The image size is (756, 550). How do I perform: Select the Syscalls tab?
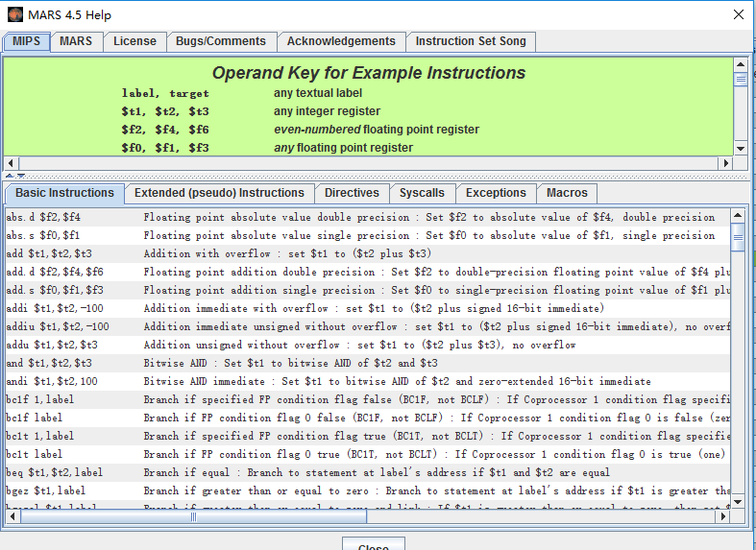[422, 193]
